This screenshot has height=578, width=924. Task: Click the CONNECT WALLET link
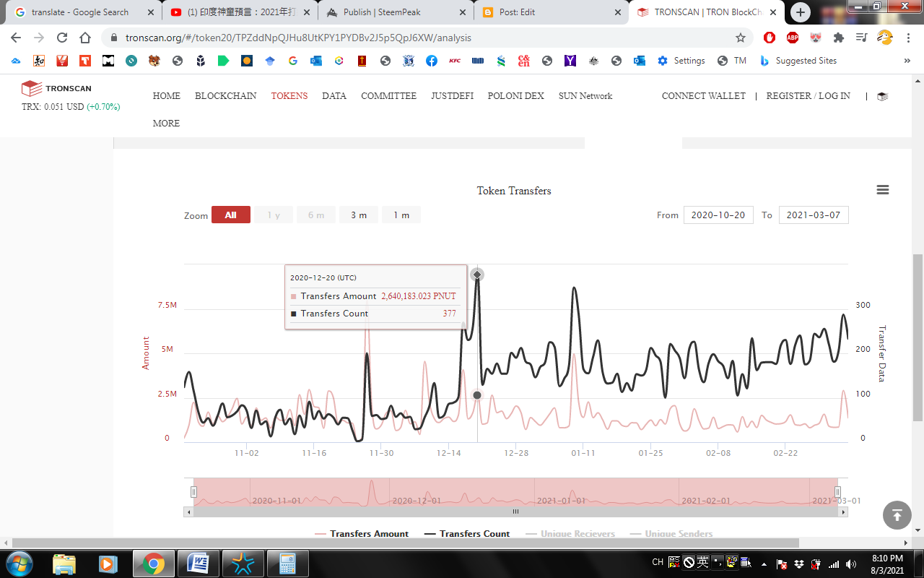pos(703,96)
